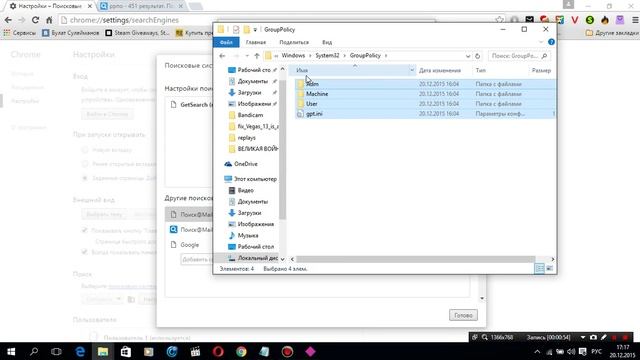Open Bandicam folder in quick access
The image size is (640, 360).
tap(245, 115)
